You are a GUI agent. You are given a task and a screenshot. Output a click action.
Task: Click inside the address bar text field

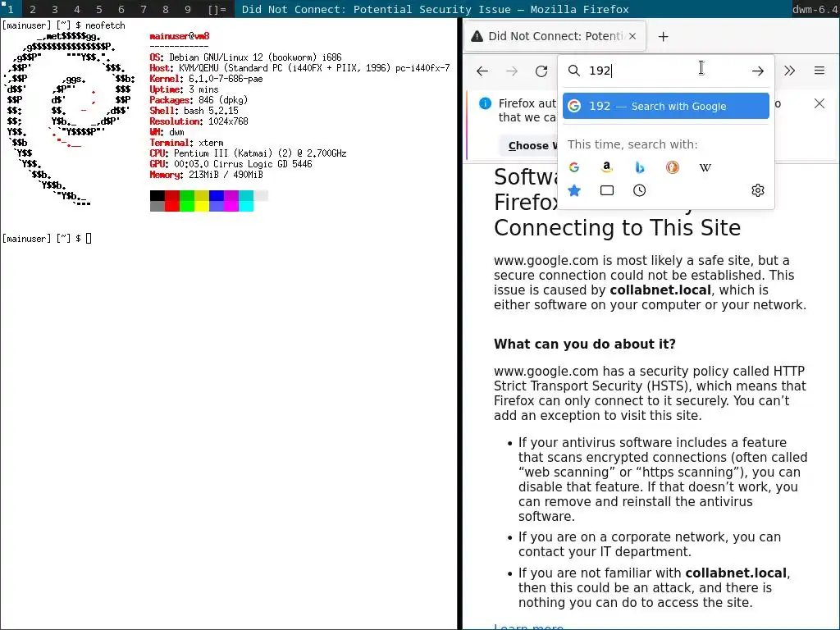tap(664, 71)
